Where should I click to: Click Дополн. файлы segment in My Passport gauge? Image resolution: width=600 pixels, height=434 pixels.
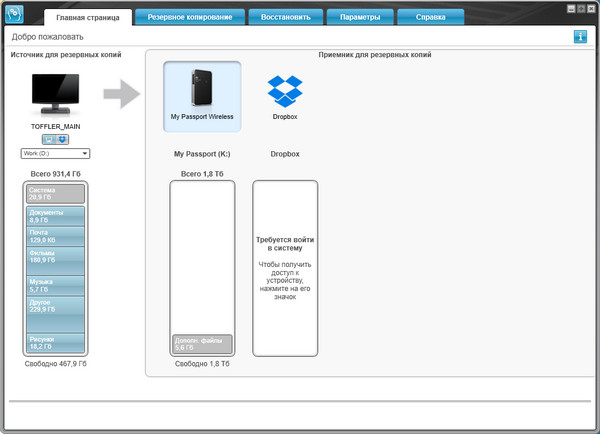(x=202, y=344)
